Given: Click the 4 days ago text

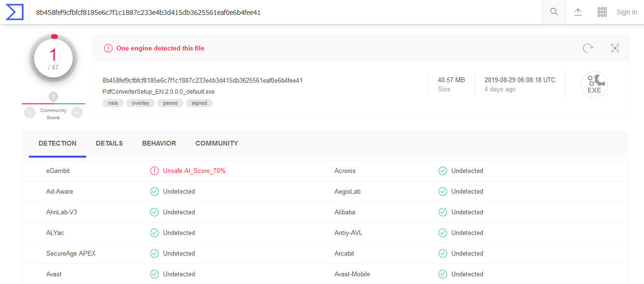Looking at the screenshot, I should point(500,89).
